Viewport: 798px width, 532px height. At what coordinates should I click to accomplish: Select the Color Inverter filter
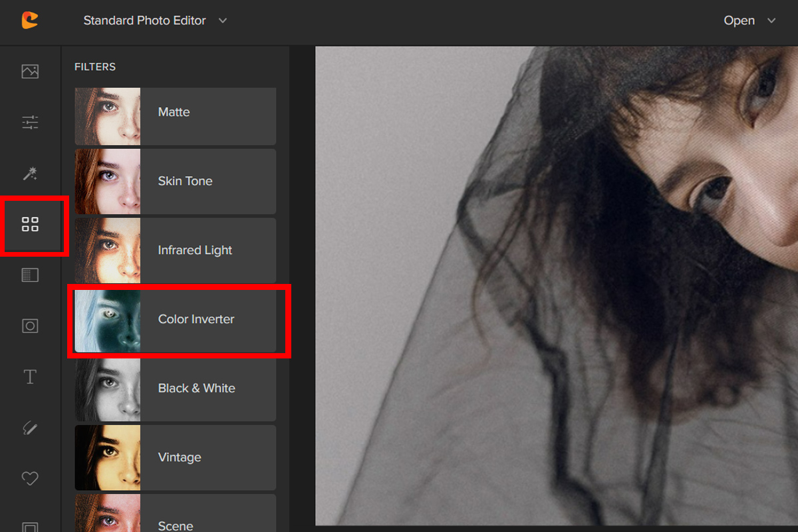pos(175,319)
